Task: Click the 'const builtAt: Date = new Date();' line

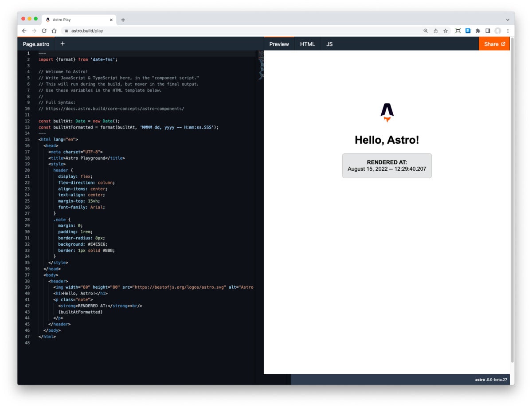Action: (79, 121)
